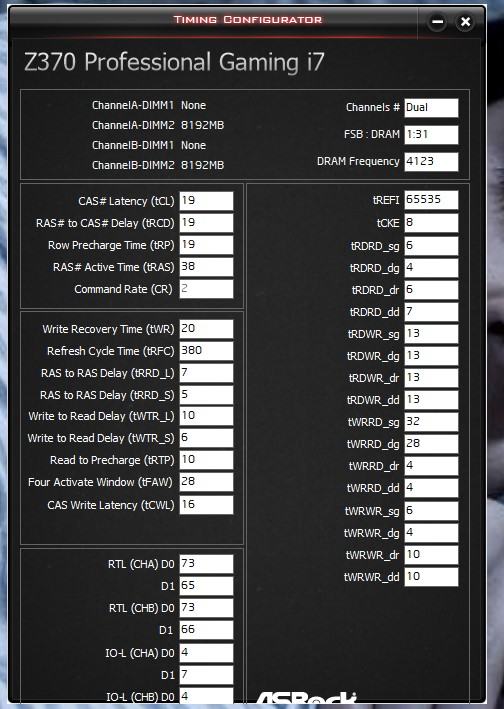Click the tRDRD_dr field

pyautogui.click(x=431, y=290)
